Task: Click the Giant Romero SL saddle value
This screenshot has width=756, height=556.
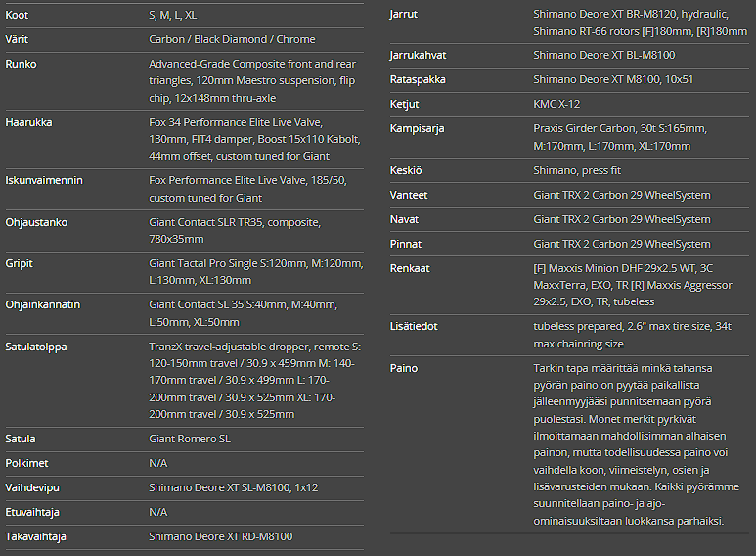Action: coord(190,439)
